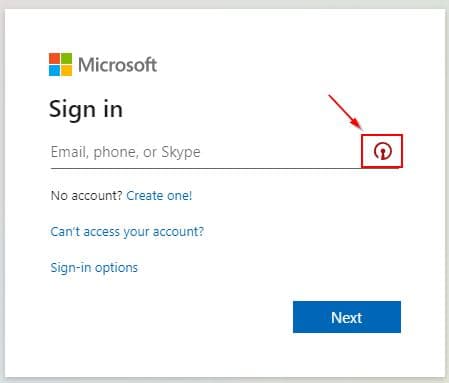Click the yellow square of Microsoft logo
The height and width of the screenshot is (383, 449).
66,70
